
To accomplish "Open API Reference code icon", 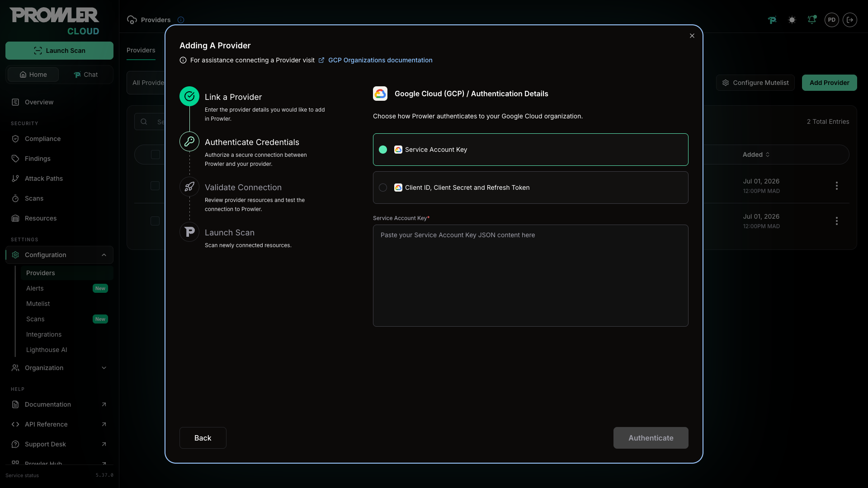I will pos(15,424).
